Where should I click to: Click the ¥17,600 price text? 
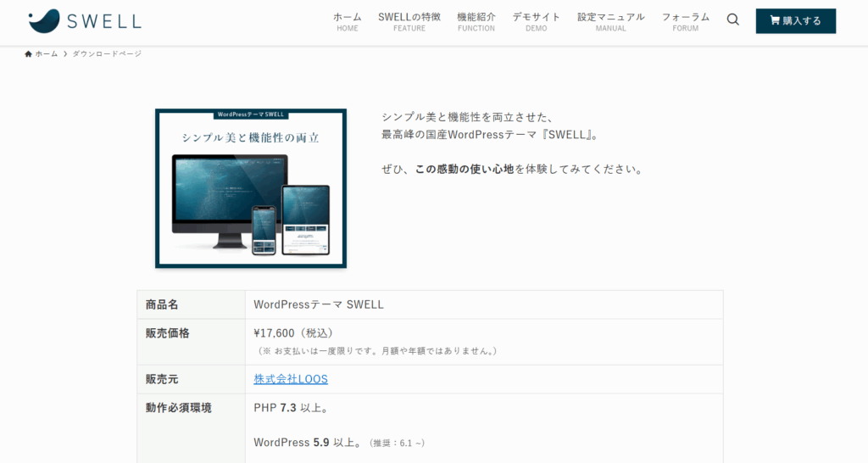point(275,333)
